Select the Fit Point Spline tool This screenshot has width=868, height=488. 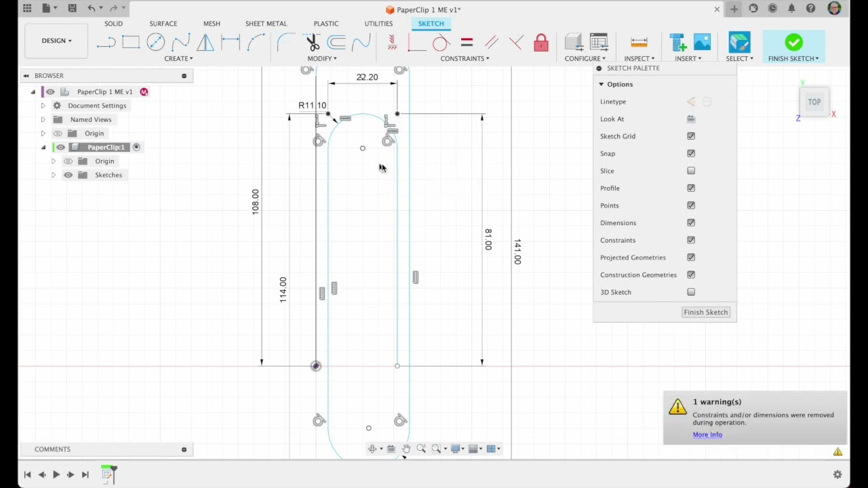click(180, 43)
